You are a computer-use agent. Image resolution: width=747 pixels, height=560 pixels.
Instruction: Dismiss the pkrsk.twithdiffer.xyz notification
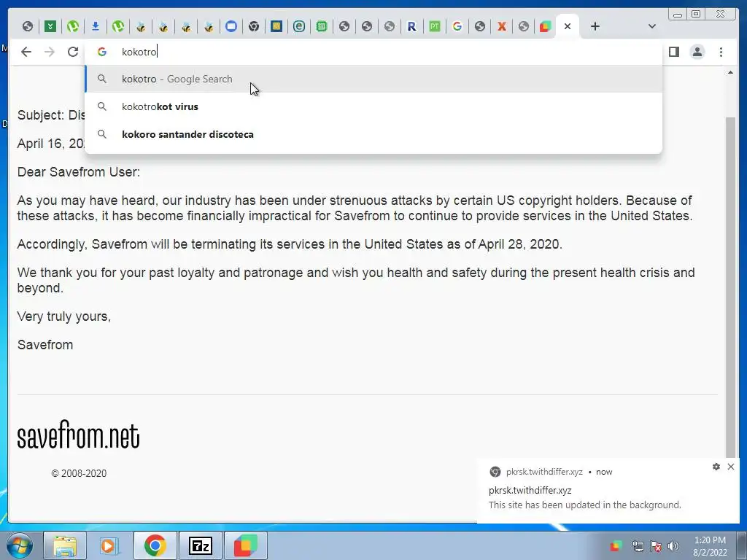(x=731, y=467)
